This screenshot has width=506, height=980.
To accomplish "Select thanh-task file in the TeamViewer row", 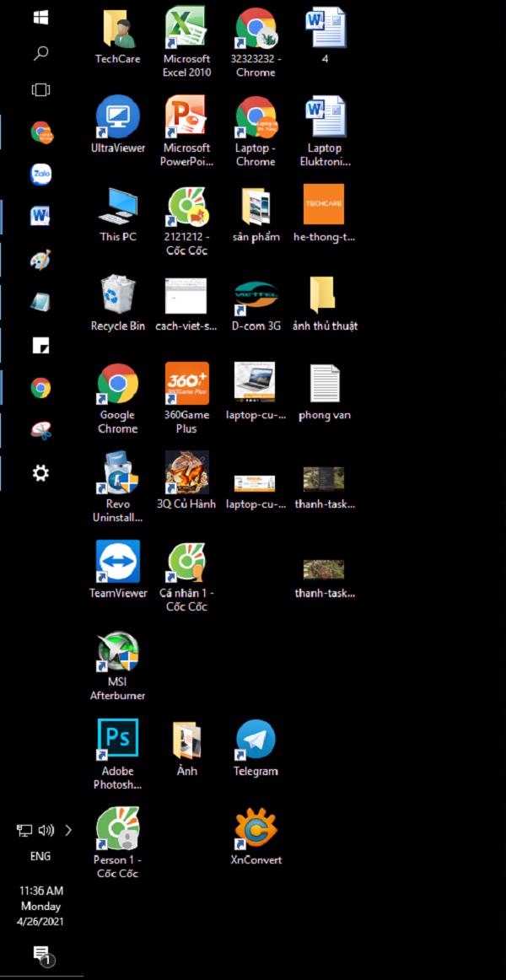I will coord(325,579).
